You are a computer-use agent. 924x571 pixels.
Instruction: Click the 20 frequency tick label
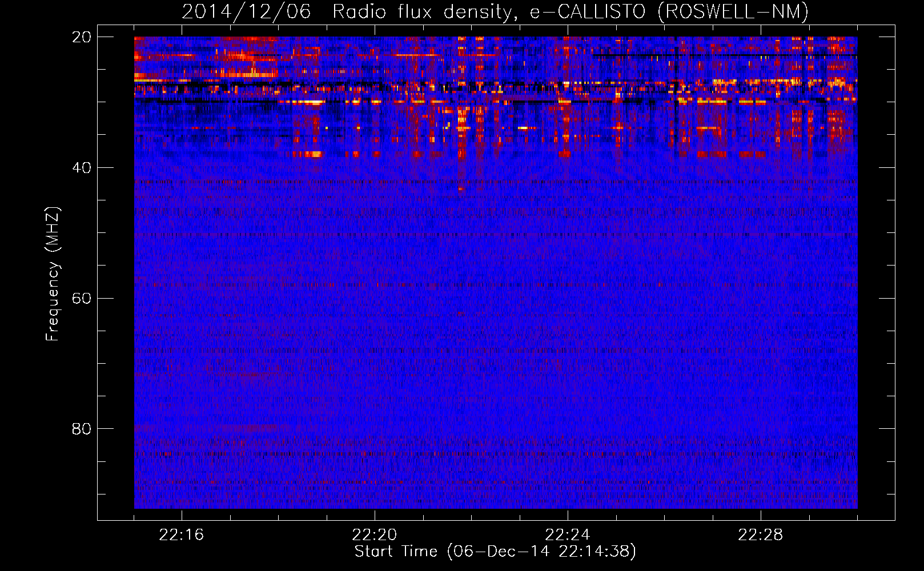[81, 37]
